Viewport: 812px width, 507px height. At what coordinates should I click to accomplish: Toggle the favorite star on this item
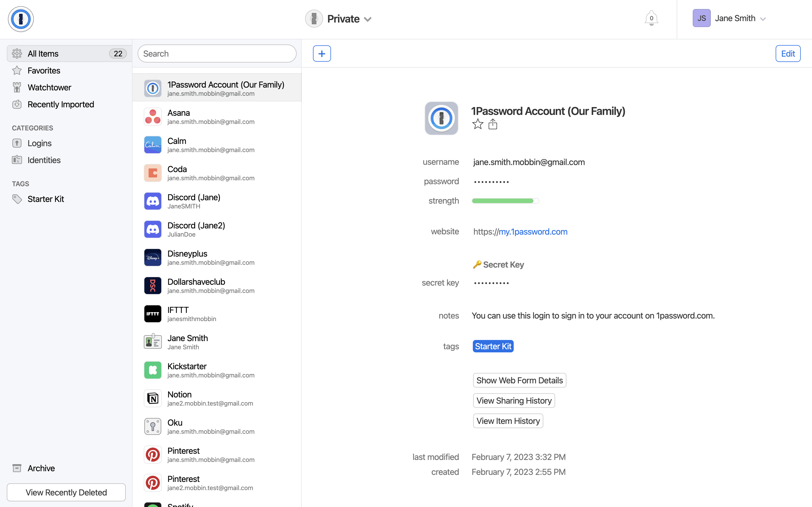(477, 124)
